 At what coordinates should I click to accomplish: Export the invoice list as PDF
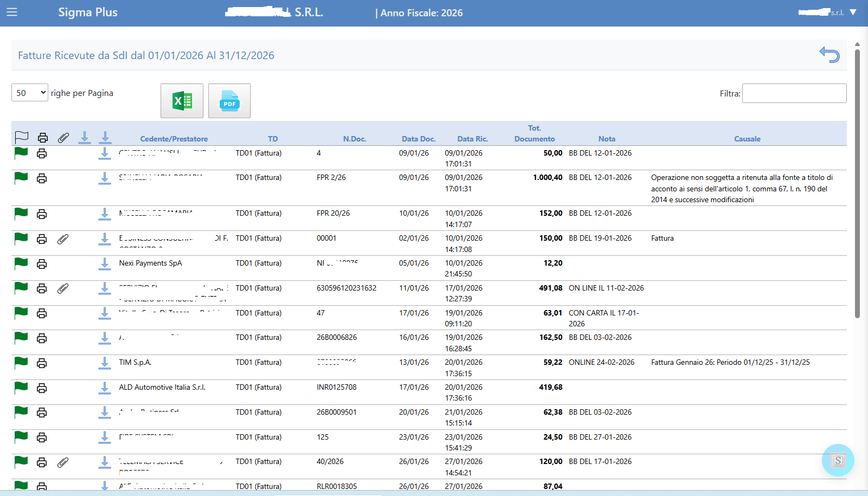click(x=229, y=101)
